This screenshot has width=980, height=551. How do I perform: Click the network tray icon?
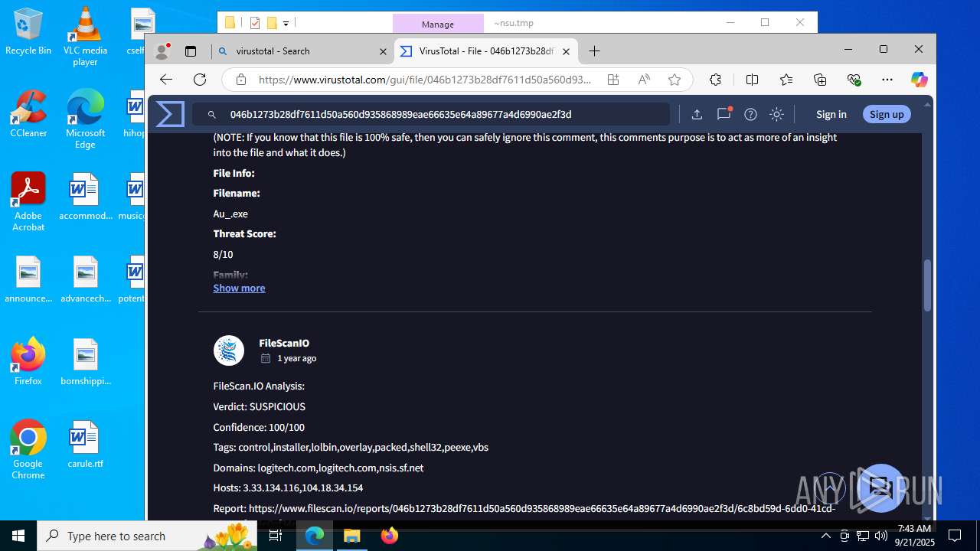(x=863, y=536)
